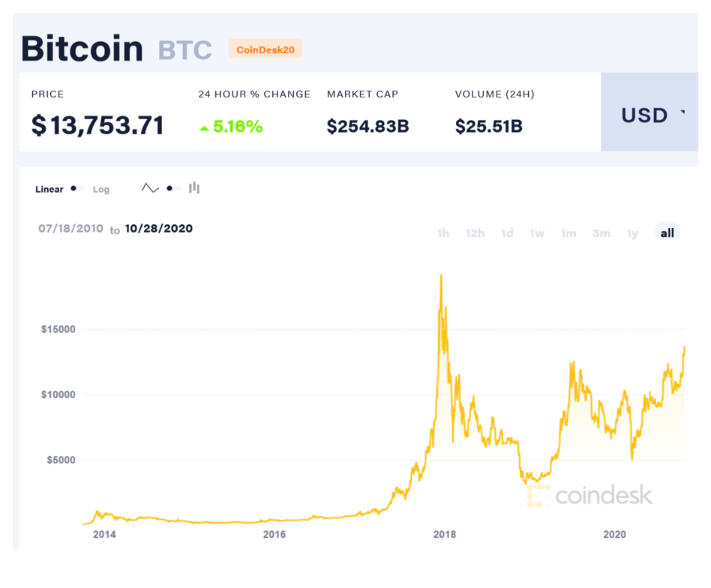Select the 1y time range

632,233
